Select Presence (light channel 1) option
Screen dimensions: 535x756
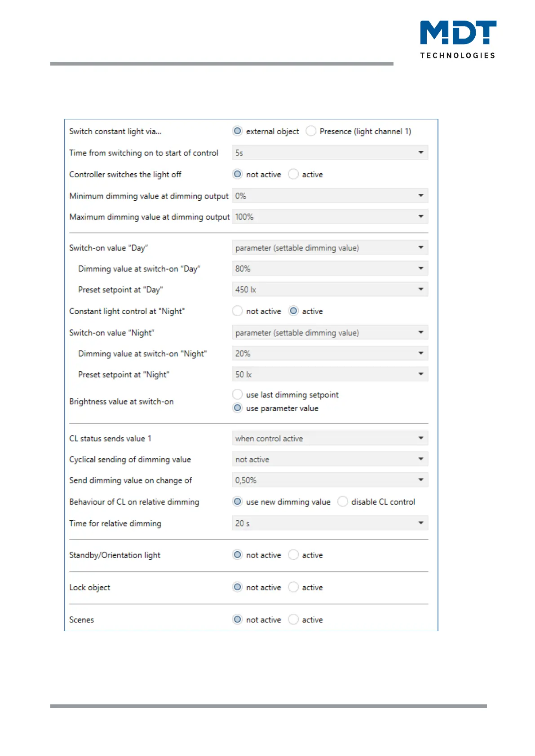click(311, 131)
